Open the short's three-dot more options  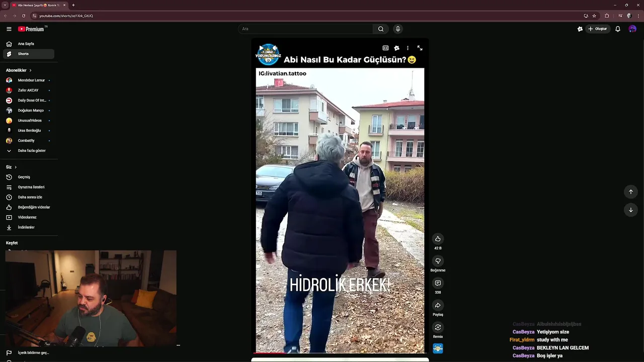pyautogui.click(x=408, y=48)
